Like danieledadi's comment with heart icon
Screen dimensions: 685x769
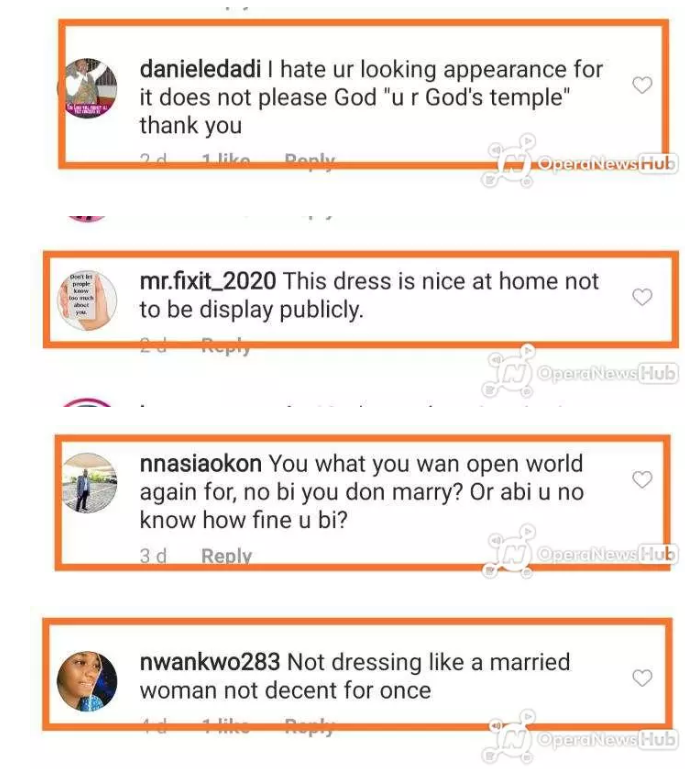(x=642, y=85)
